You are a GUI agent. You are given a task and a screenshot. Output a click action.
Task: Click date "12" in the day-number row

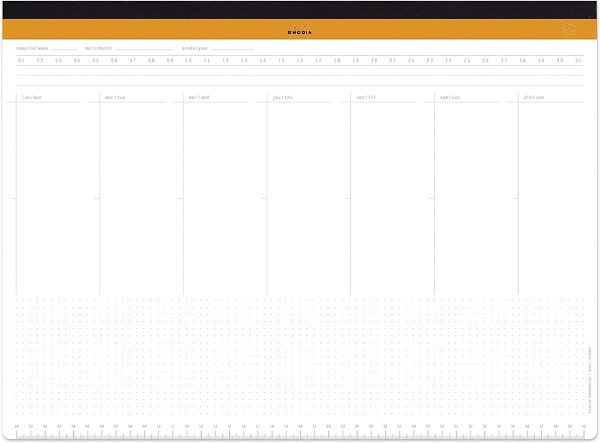[225, 60]
